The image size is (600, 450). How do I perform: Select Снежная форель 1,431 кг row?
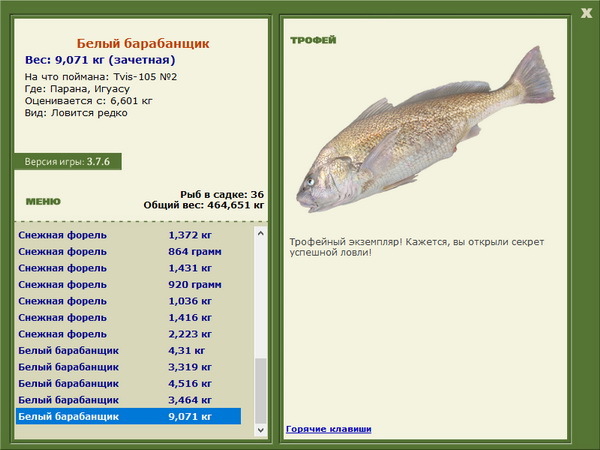point(129,268)
